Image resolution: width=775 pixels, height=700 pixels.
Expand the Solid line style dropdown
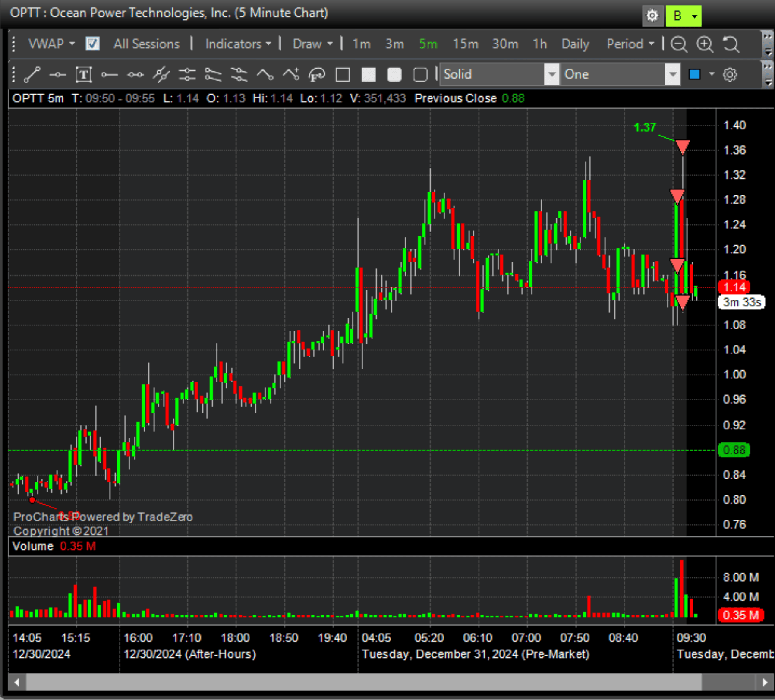(551, 74)
